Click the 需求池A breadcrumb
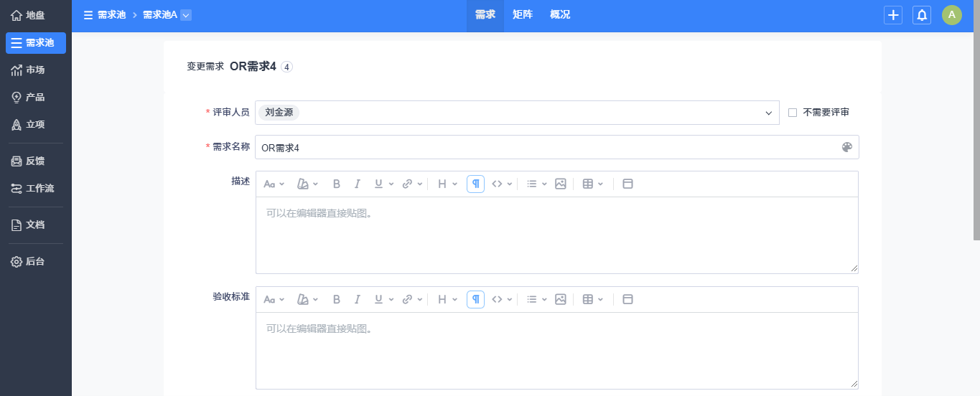 pos(160,14)
